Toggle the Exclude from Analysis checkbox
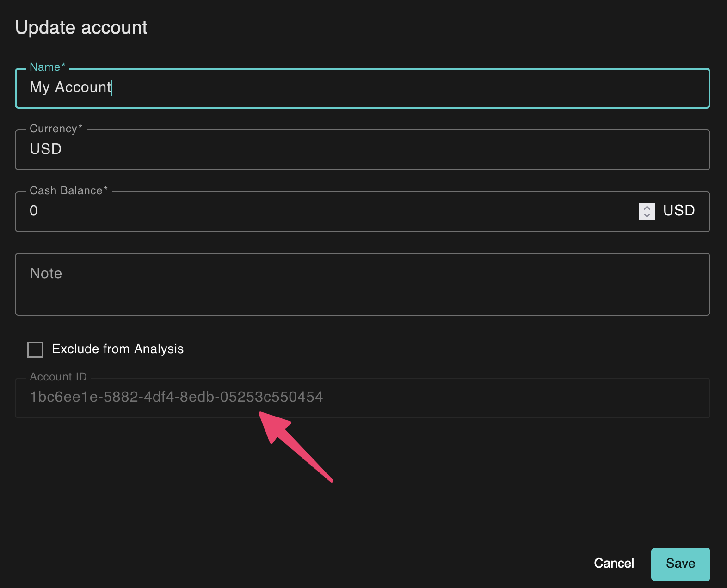Viewport: 727px width, 588px height. click(x=35, y=350)
